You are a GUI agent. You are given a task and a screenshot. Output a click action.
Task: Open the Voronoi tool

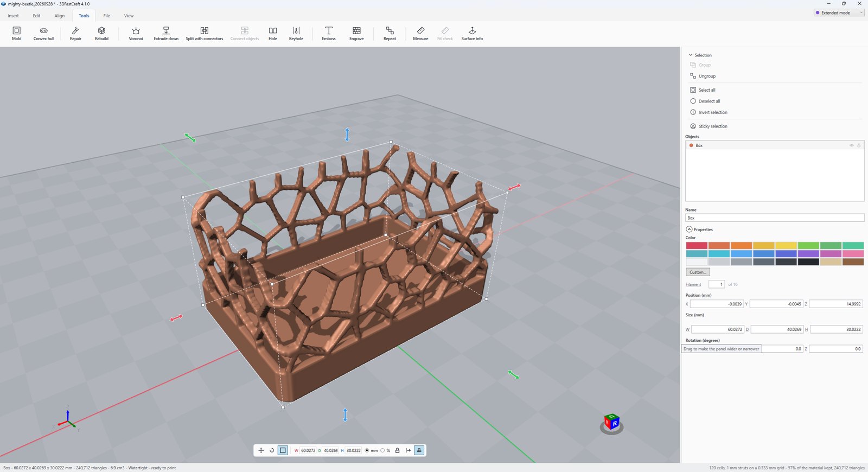[136, 33]
